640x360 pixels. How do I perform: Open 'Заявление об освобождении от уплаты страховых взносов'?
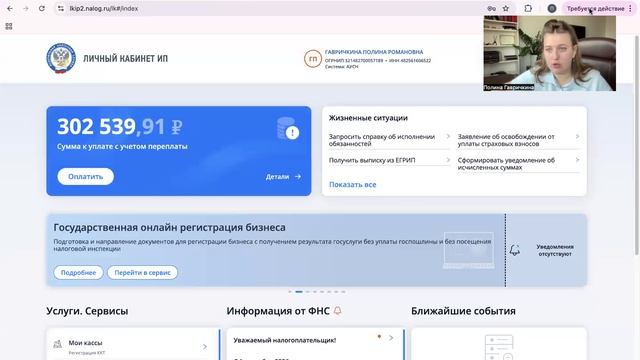tap(506, 140)
